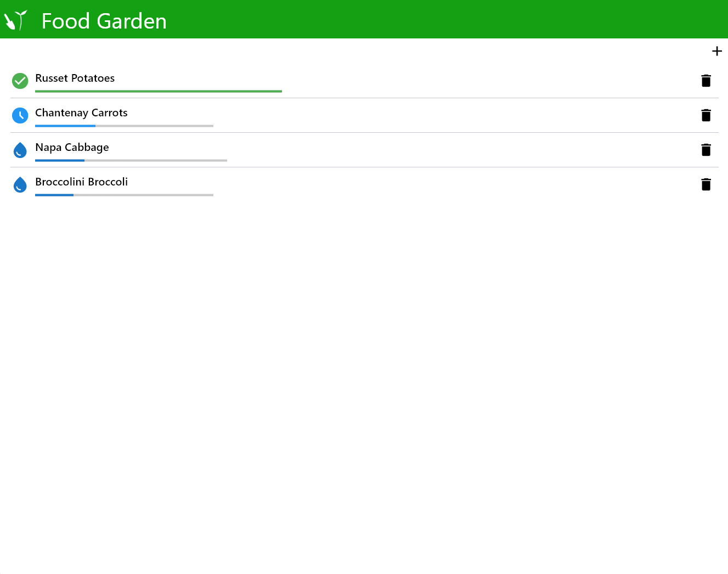Screen dimensions: 728x574
Task: Click the full green progress bar of Russet Potatoes
Action: pyautogui.click(x=158, y=92)
